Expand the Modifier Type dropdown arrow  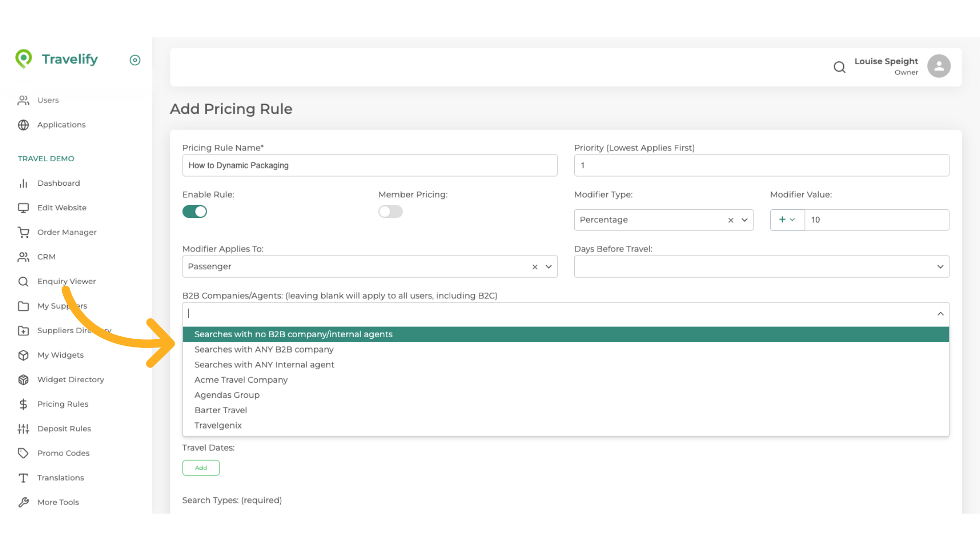point(745,220)
